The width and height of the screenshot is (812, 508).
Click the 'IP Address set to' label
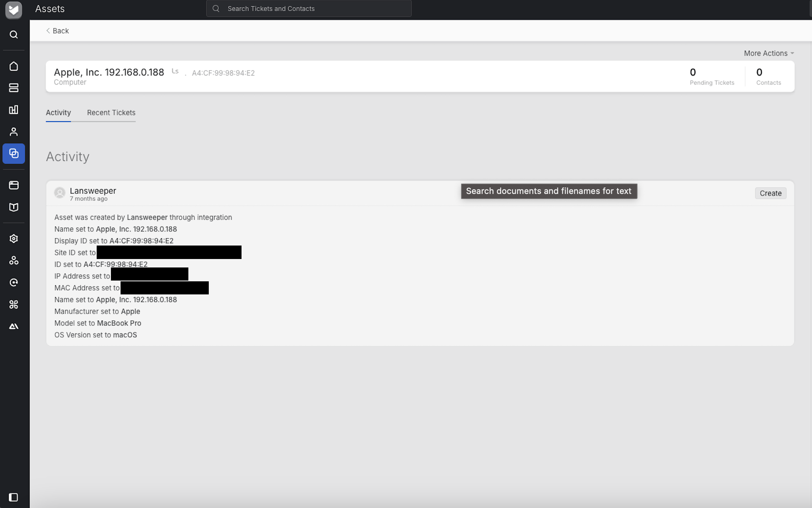tap(82, 276)
